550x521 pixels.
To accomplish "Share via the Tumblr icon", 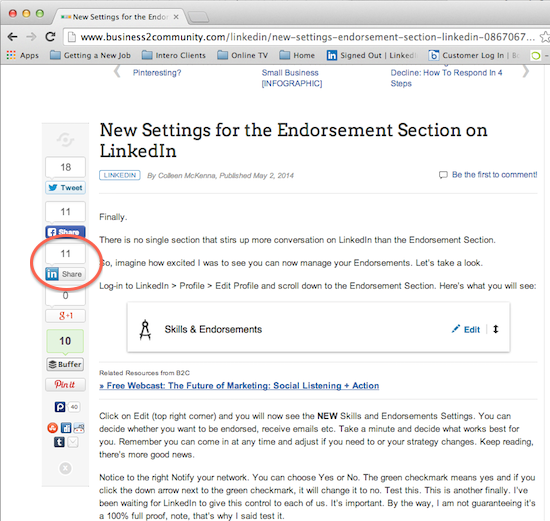I will point(59,442).
